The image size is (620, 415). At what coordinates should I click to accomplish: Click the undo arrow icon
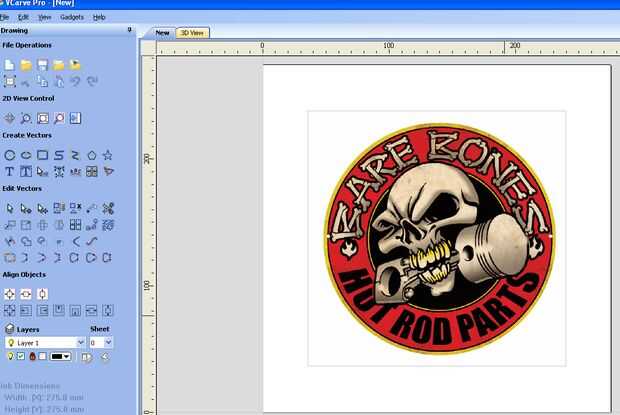click(75, 81)
